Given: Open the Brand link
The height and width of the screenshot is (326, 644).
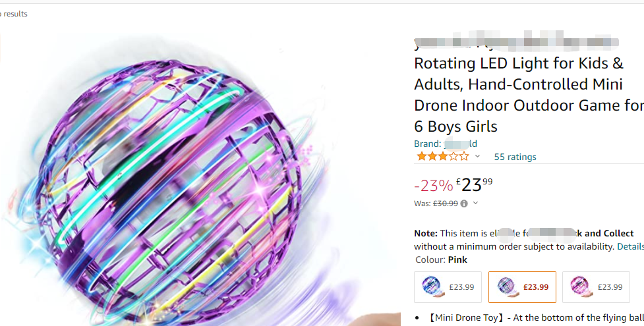Looking at the screenshot, I should pos(446,144).
